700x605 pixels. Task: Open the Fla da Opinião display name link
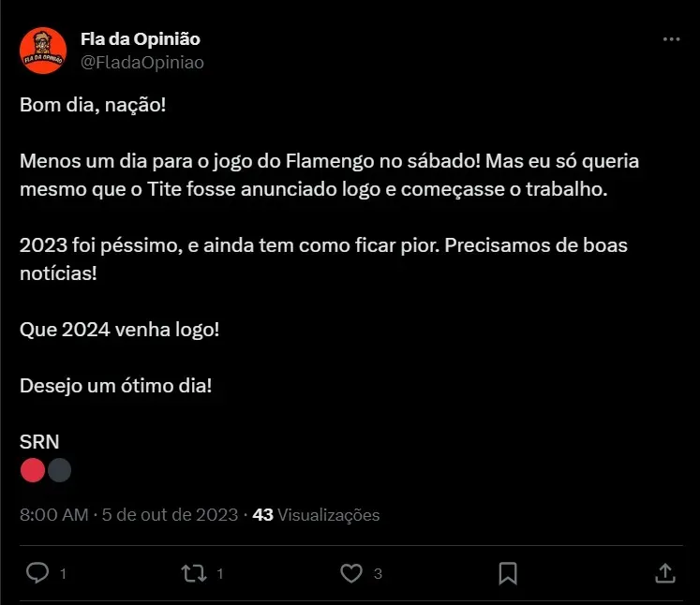[x=141, y=39]
